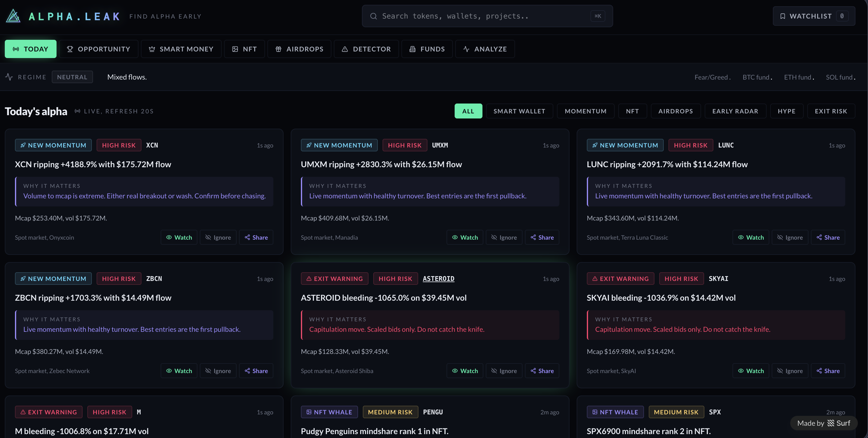
Task: Open the Opportunity tab with trophy icon
Action: point(98,49)
